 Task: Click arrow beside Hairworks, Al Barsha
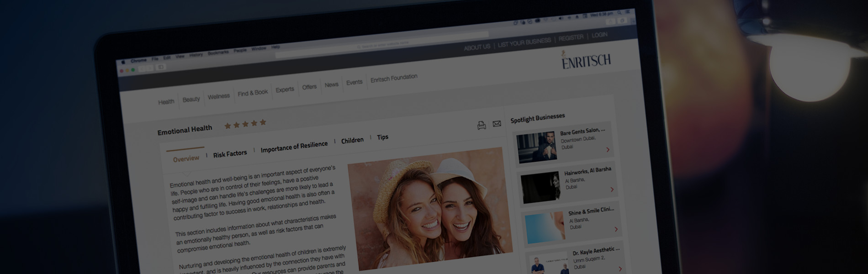pyautogui.click(x=612, y=190)
